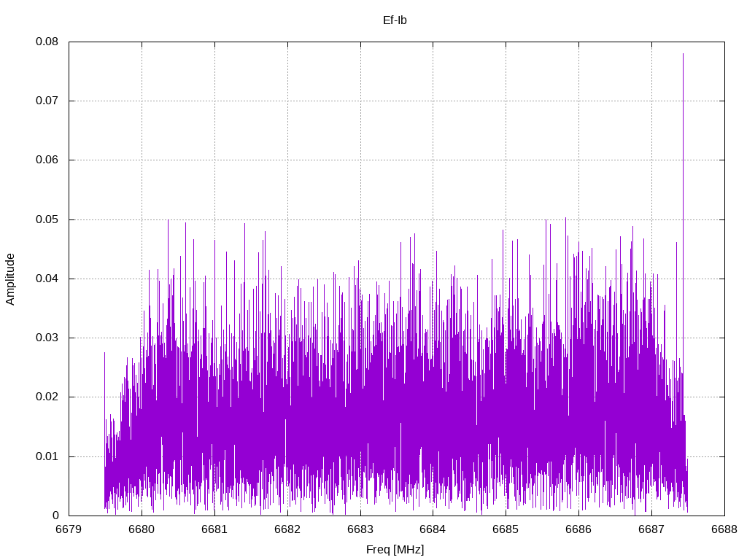Click the x-axis tick label 6683
This screenshot has height=560, width=747.
(360, 529)
